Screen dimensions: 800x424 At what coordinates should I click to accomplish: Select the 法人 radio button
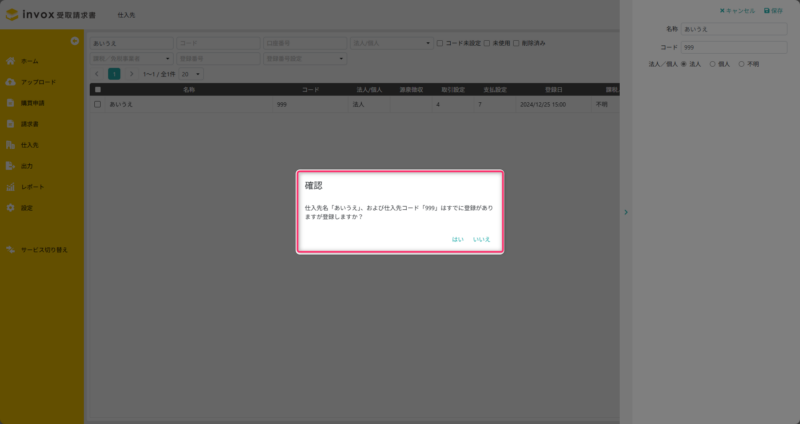pyautogui.click(x=684, y=64)
